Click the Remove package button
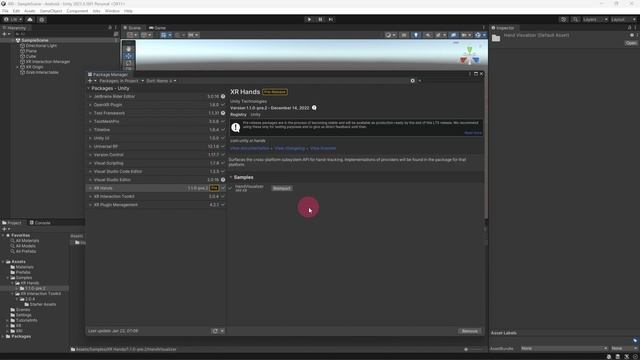Screen dimensions: 640x360 click(x=469, y=331)
